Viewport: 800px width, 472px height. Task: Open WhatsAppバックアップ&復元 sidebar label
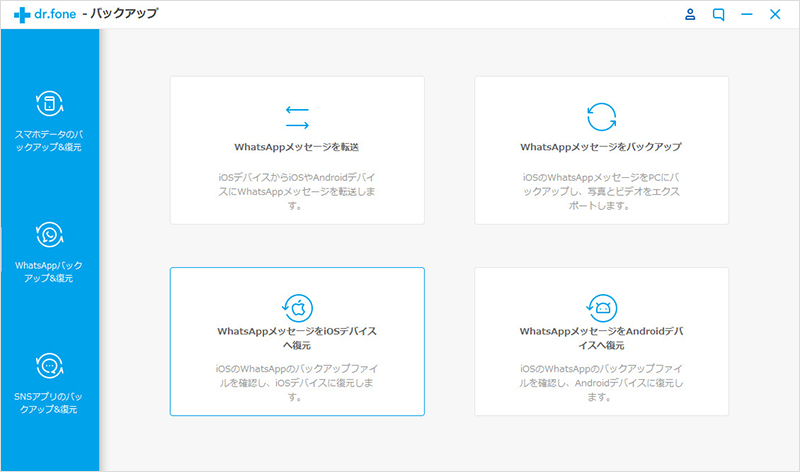pos(49,272)
